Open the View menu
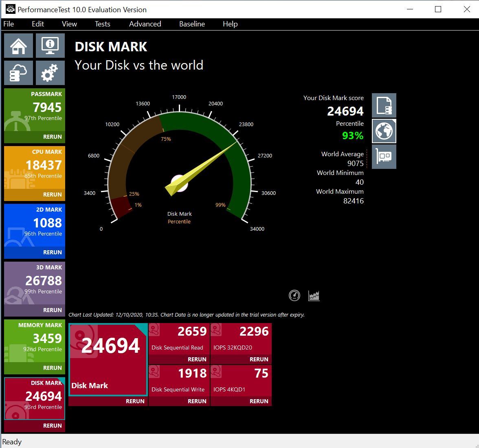The height and width of the screenshot is (448, 479). pos(69,24)
